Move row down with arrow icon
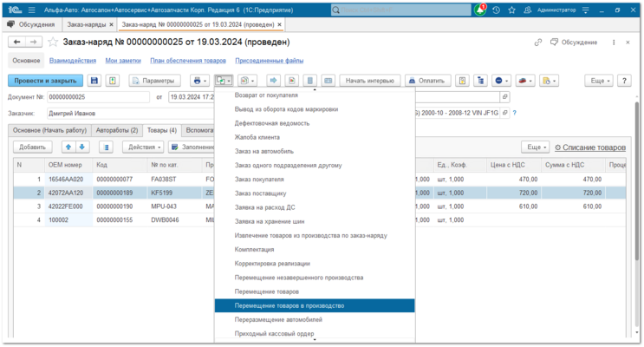The image size is (644, 347). (x=82, y=147)
